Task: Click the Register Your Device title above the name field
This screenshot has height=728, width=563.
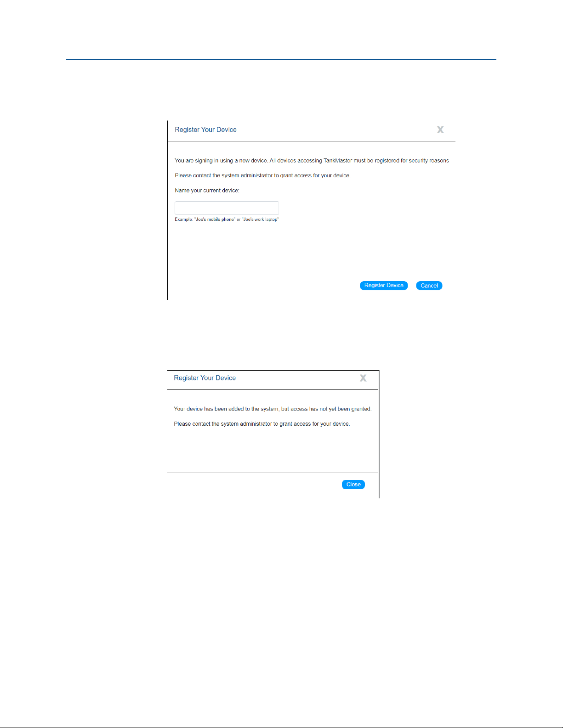Action: point(205,130)
